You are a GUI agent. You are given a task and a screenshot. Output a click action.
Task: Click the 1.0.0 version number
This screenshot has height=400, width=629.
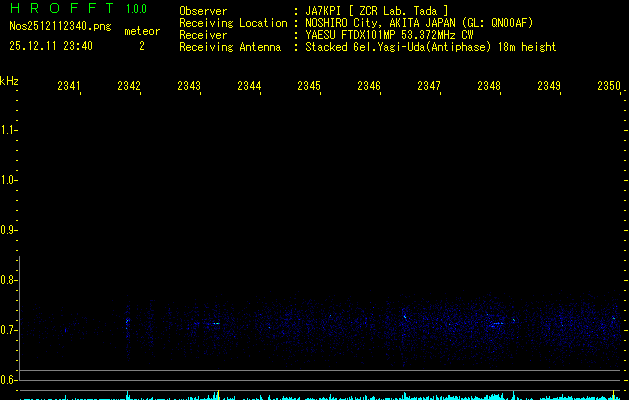pyautogui.click(x=136, y=10)
